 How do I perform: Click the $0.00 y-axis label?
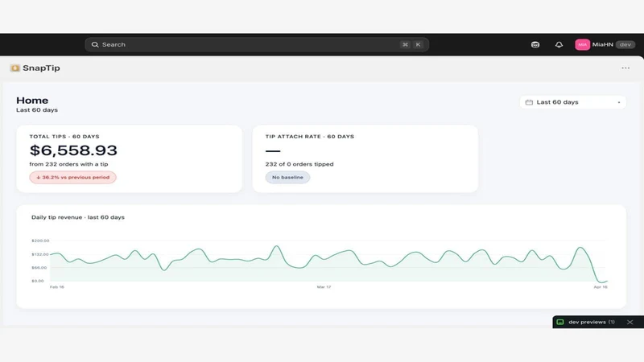(x=38, y=281)
